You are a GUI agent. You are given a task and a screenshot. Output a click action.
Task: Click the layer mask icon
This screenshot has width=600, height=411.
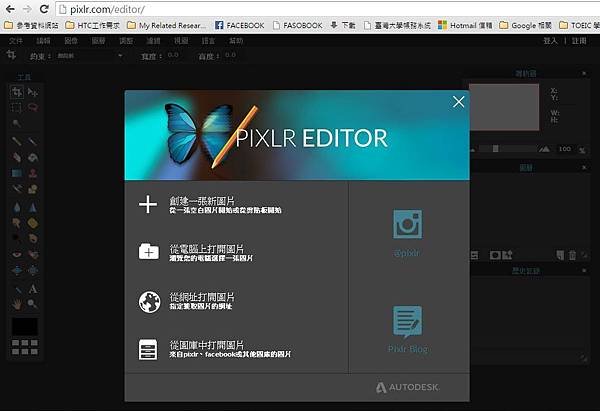(x=495, y=255)
